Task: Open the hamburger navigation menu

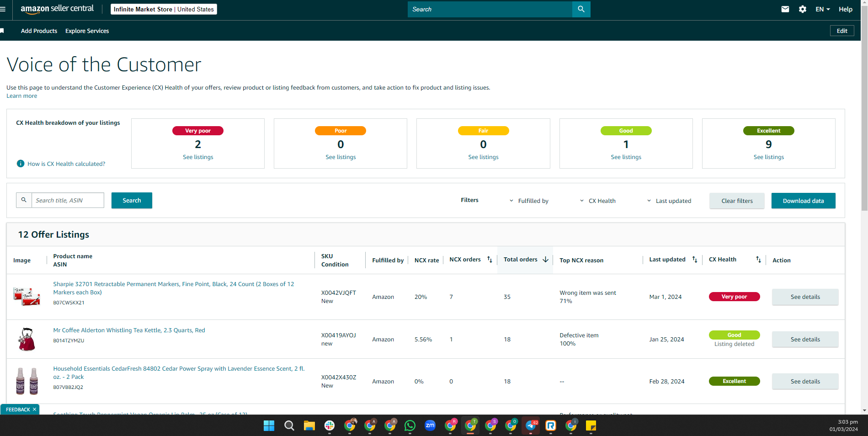Action: [3, 9]
